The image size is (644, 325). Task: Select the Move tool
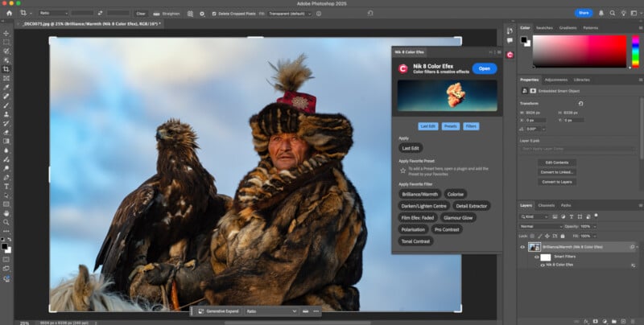[x=6, y=34]
